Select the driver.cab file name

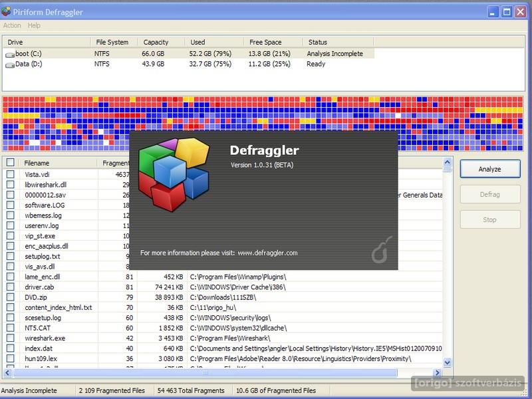click(x=39, y=287)
